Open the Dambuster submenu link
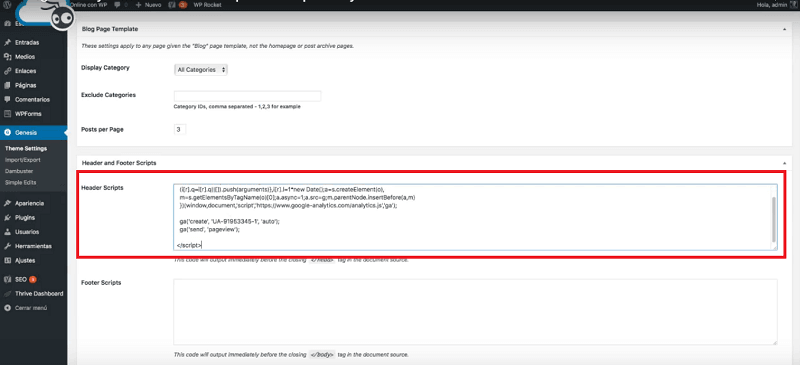 pos(20,171)
